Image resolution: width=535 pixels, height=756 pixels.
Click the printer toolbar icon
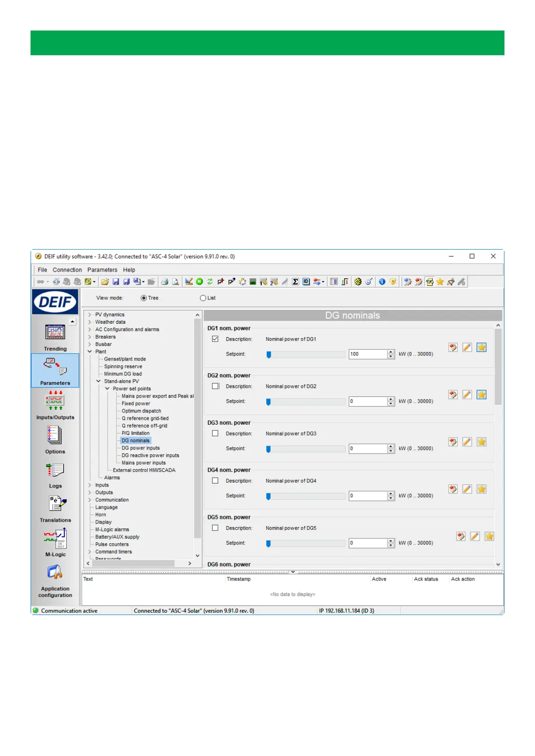pyautogui.click(x=165, y=281)
